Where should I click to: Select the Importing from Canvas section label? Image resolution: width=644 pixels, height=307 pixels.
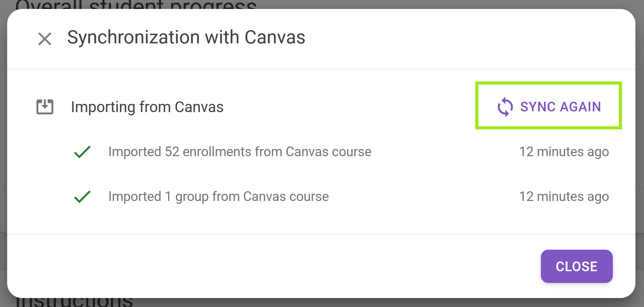(x=147, y=107)
